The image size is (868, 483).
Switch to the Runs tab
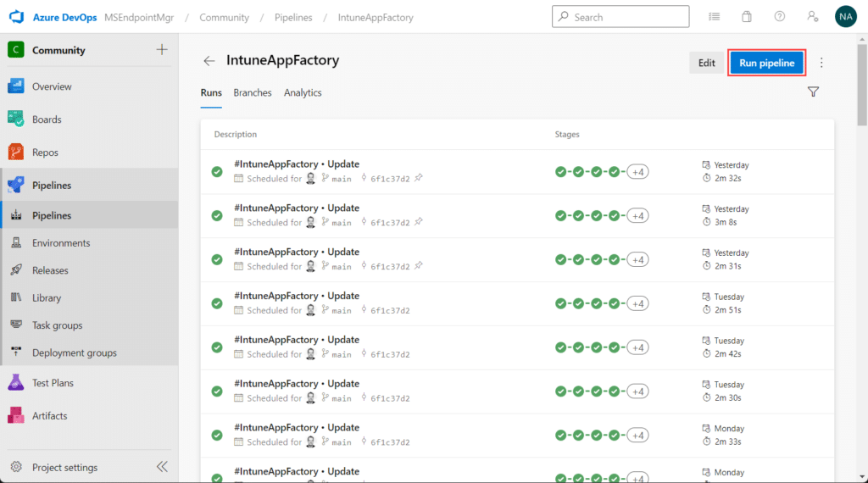click(211, 92)
